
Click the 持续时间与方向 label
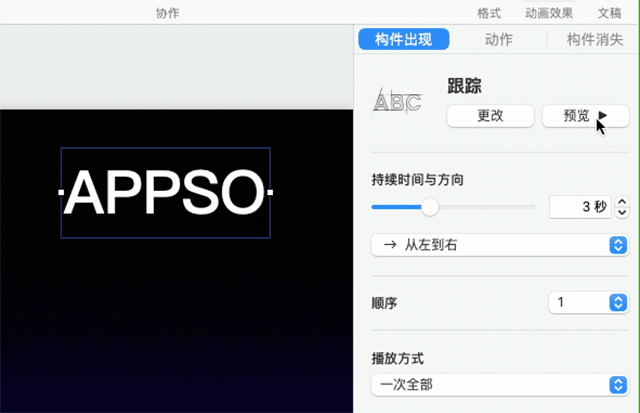(417, 180)
